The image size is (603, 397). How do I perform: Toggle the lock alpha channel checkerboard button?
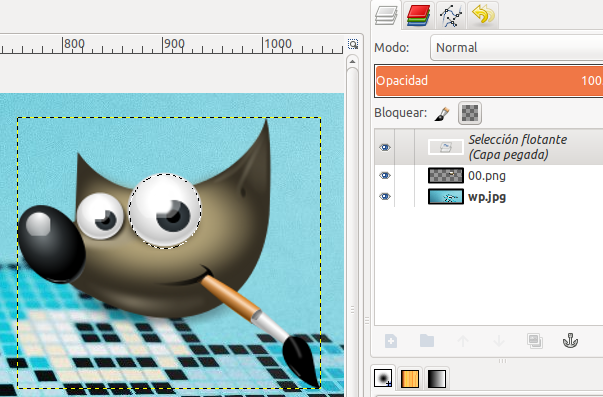(x=470, y=113)
